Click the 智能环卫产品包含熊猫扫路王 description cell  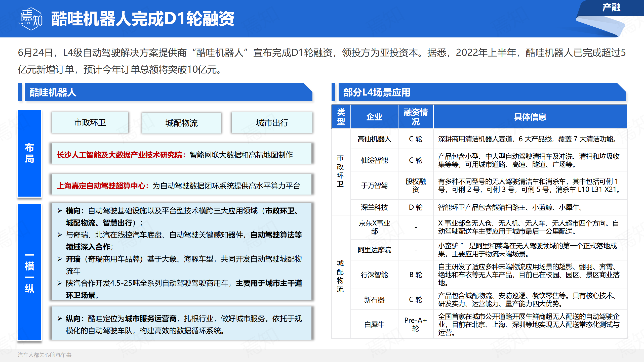coord(530,207)
